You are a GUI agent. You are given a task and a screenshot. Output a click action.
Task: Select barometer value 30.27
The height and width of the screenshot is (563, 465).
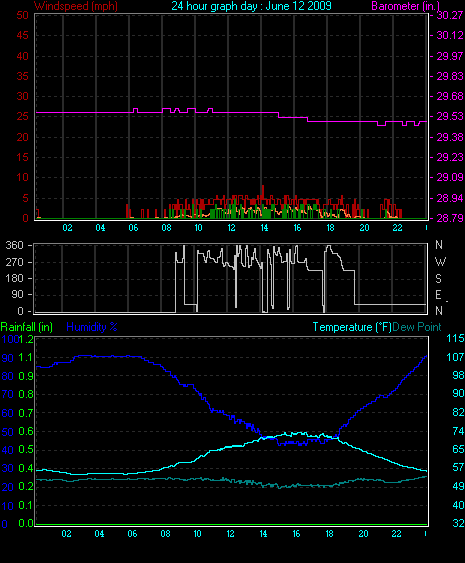[x=450, y=15]
